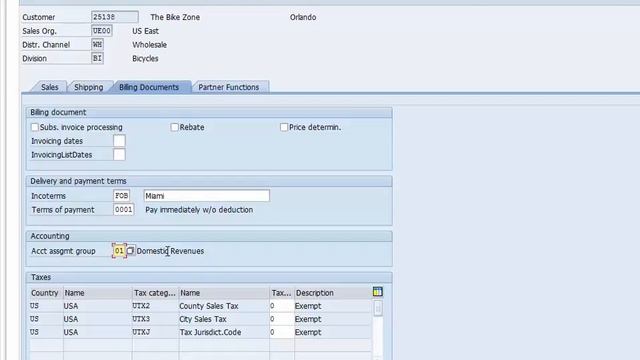The height and width of the screenshot is (360, 640).
Task: Click the Wholesale description
Action: pos(149,45)
